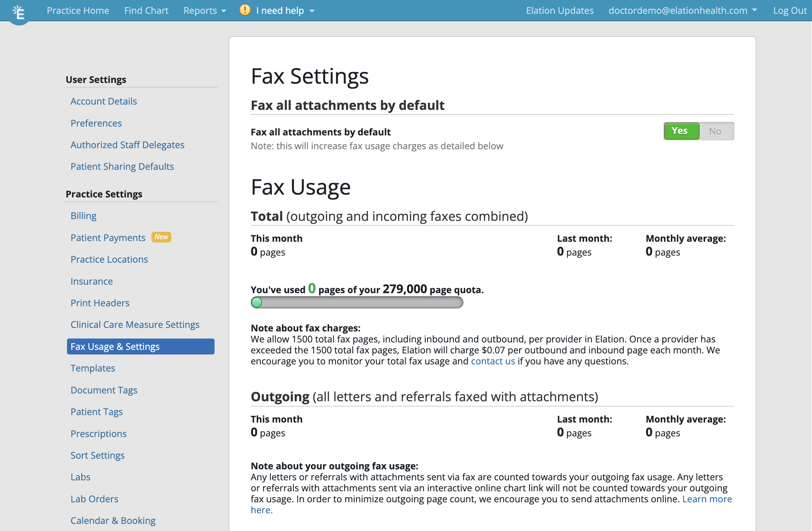
Task: Navigate to Practice Home
Action: [x=78, y=10]
